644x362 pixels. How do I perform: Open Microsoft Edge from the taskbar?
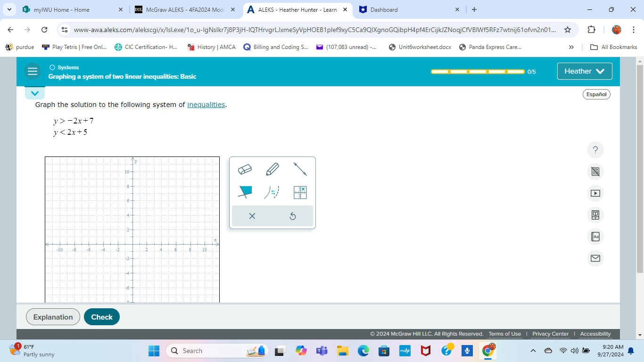[x=363, y=351]
